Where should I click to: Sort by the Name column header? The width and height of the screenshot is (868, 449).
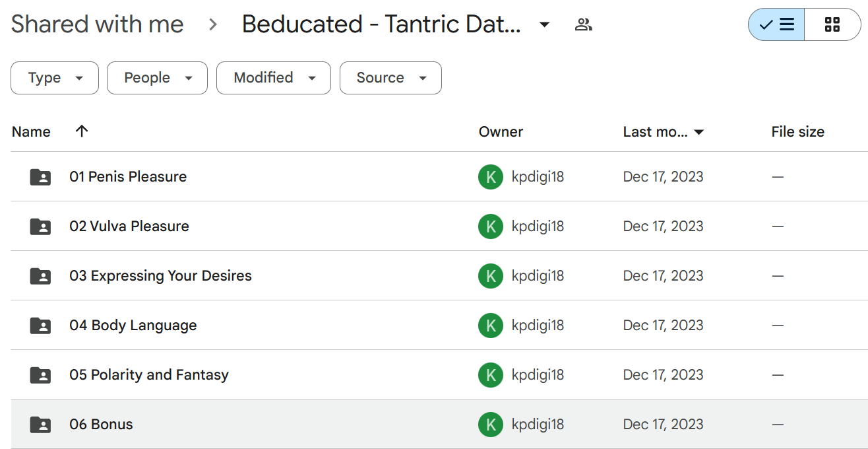tap(31, 131)
